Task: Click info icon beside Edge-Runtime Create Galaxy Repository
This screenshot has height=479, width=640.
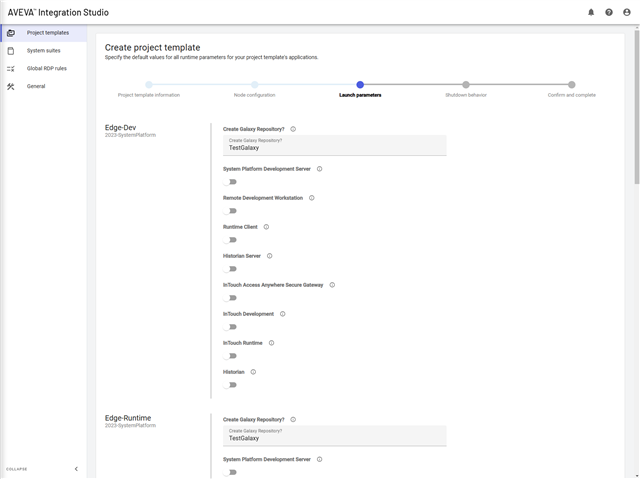Action: pos(293,419)
